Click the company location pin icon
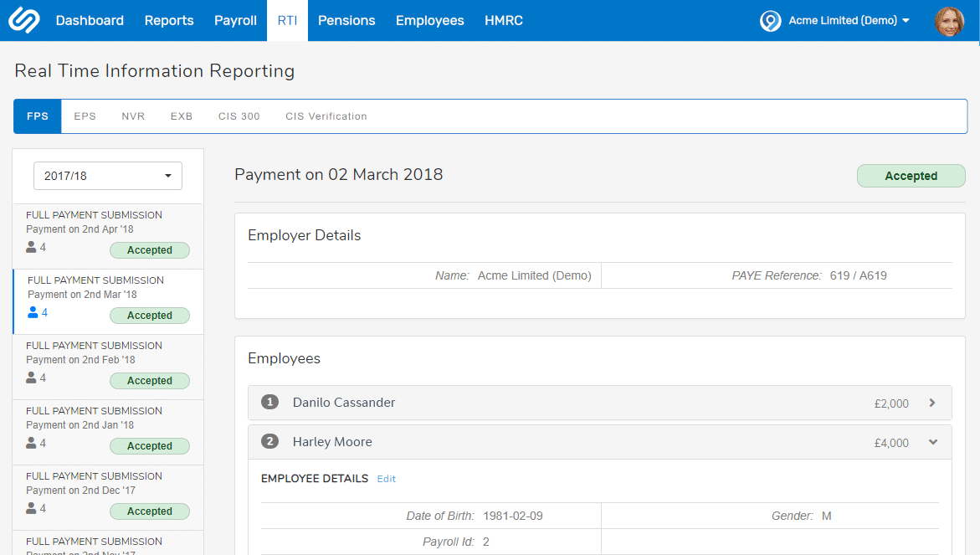The width and height of the screenshot is (980, 555). point(770,21)
